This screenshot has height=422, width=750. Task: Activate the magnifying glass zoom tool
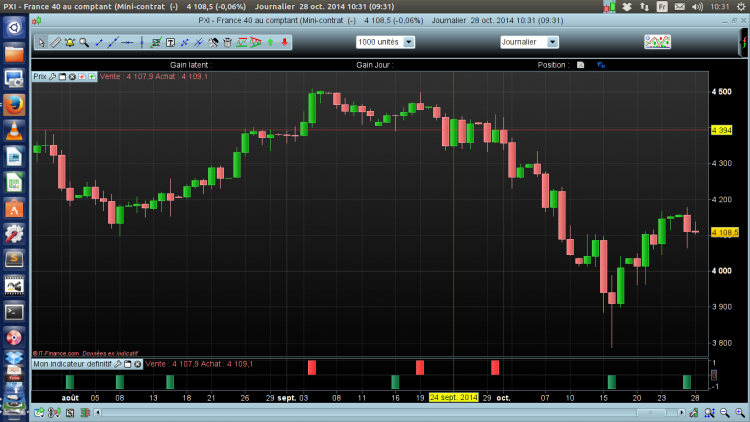(84, 43)
